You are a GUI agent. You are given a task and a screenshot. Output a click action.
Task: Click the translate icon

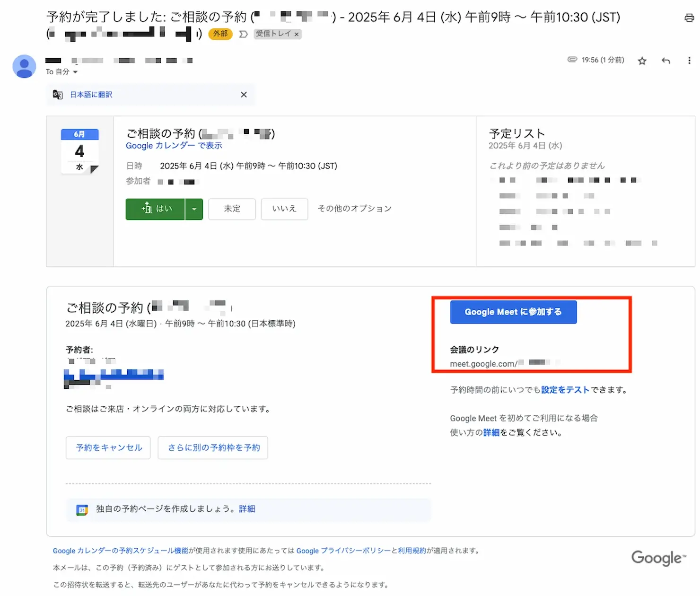tap(58, 95)
